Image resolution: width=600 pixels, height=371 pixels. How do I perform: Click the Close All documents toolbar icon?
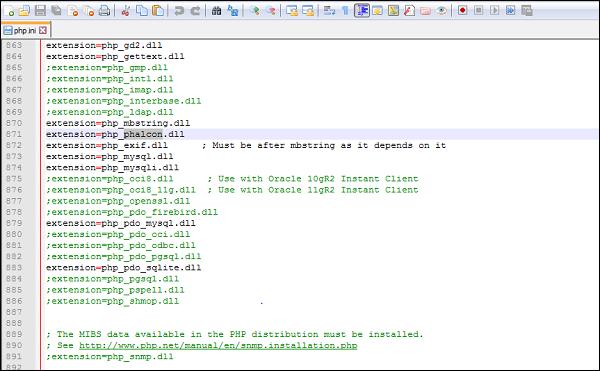88,11
